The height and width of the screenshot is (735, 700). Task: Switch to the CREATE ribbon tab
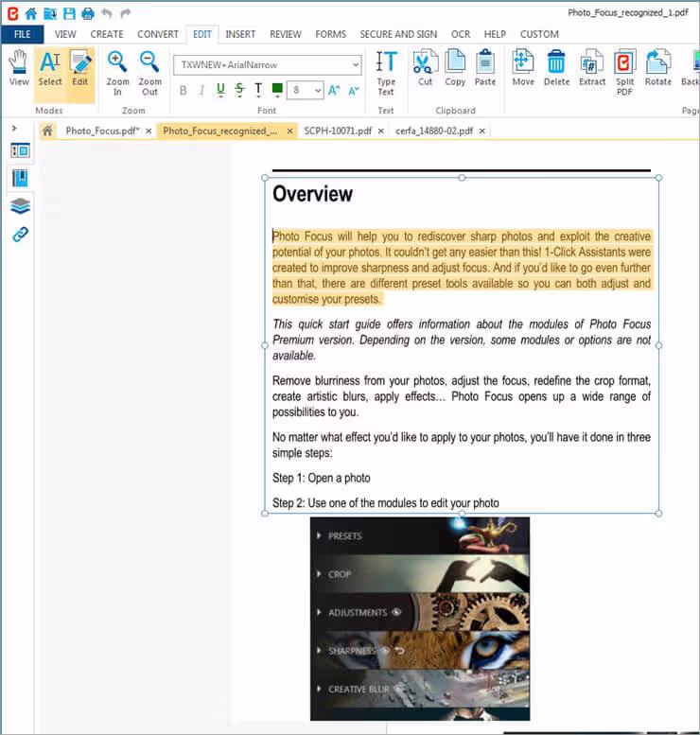click(x=107, y=34)
